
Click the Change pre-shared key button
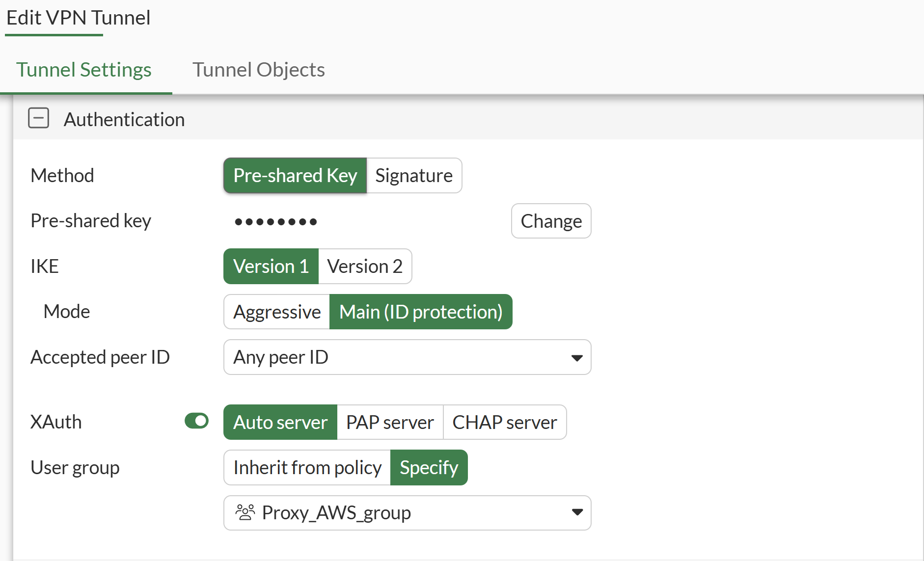(551, 221)
